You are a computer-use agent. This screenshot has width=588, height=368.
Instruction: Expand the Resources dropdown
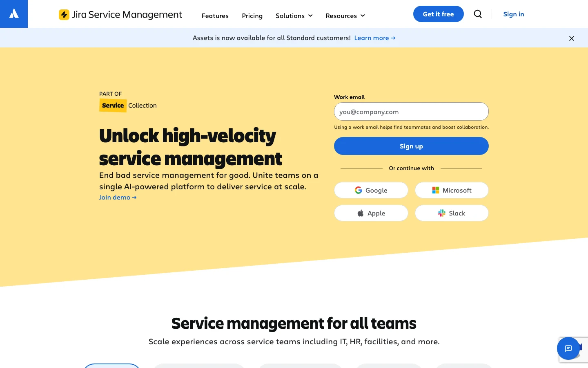(x=345, y=16)
